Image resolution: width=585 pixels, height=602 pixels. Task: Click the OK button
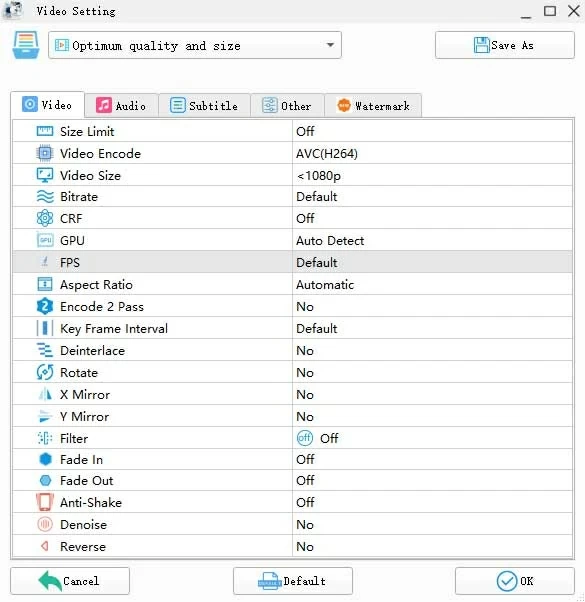[514, 581]
